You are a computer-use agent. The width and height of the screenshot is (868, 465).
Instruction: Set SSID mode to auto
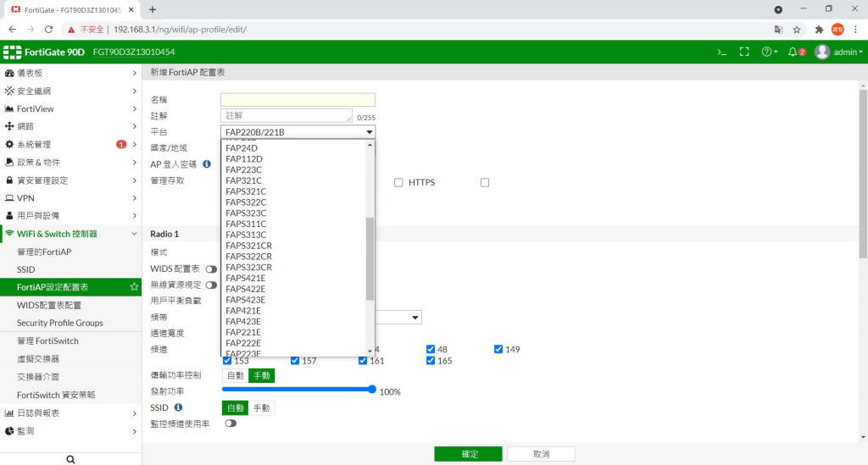point(235,408)
